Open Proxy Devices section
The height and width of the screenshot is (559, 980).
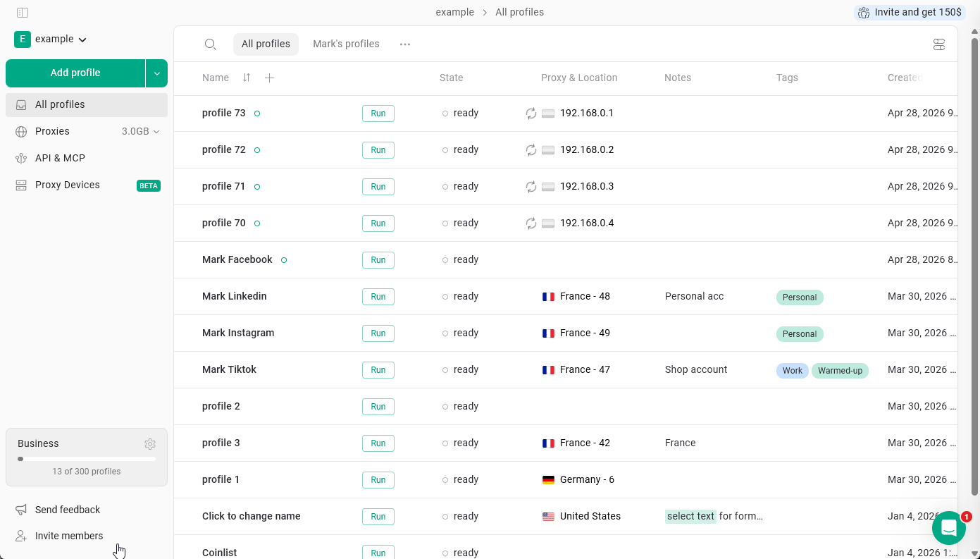point(87,185)
